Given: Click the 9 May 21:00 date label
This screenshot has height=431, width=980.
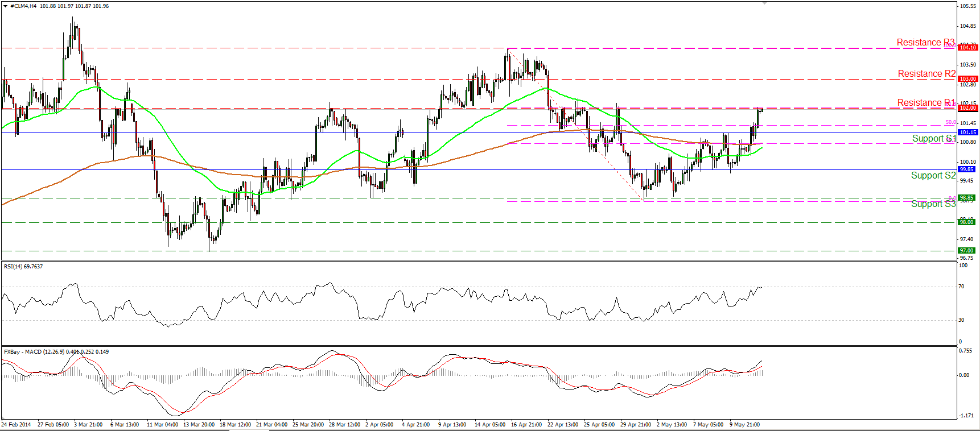Looking at the screenshot, I should pyautogui.click(x=744, y=425).
